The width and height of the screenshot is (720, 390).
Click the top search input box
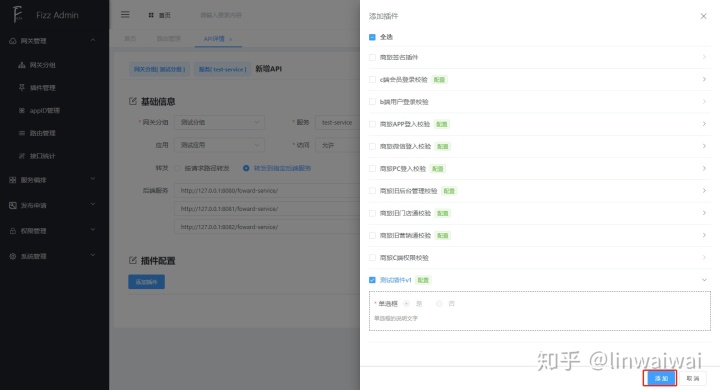[x=220, y=15]
